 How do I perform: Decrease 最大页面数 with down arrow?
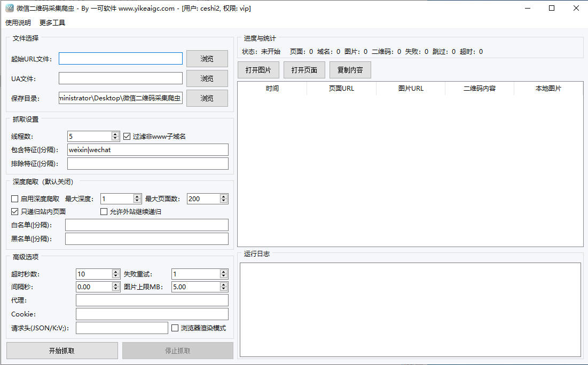[224, 201]
